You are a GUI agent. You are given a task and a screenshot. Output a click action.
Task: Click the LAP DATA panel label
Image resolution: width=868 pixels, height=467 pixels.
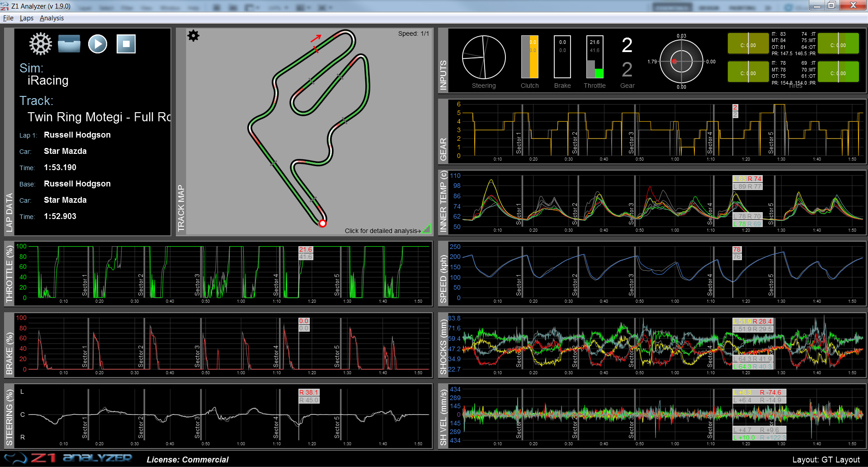tap(9, 213)
